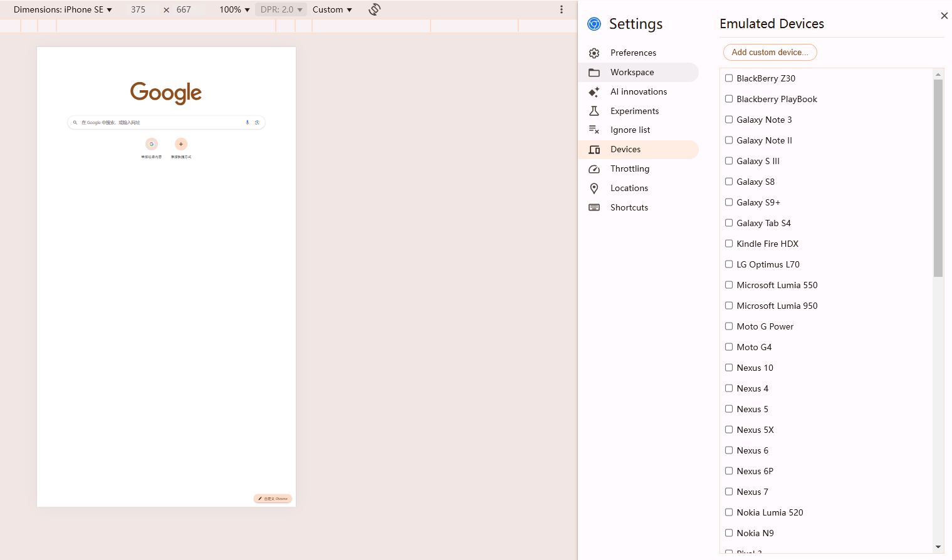Click the Nexus 6P label
The image size is (952, 560).
[x=755, y=471]
